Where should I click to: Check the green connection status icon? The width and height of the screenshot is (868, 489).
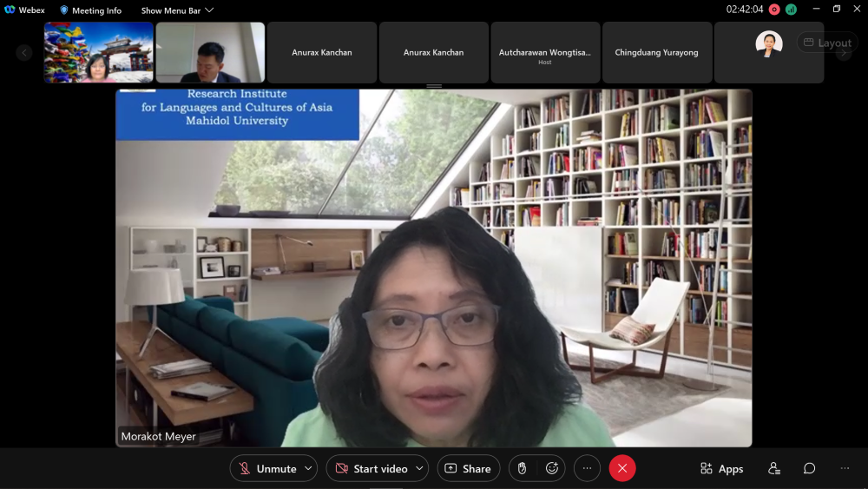click(x=791, y=10)
